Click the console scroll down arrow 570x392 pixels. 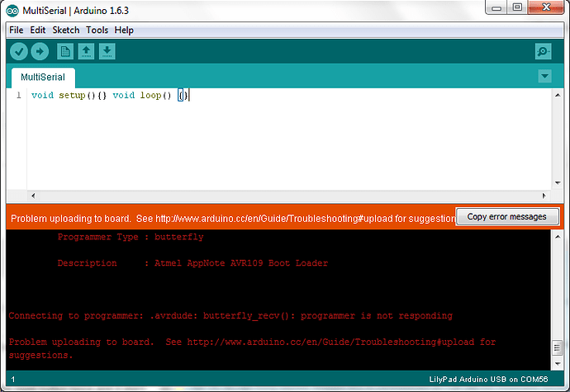(x=558, y=364)
